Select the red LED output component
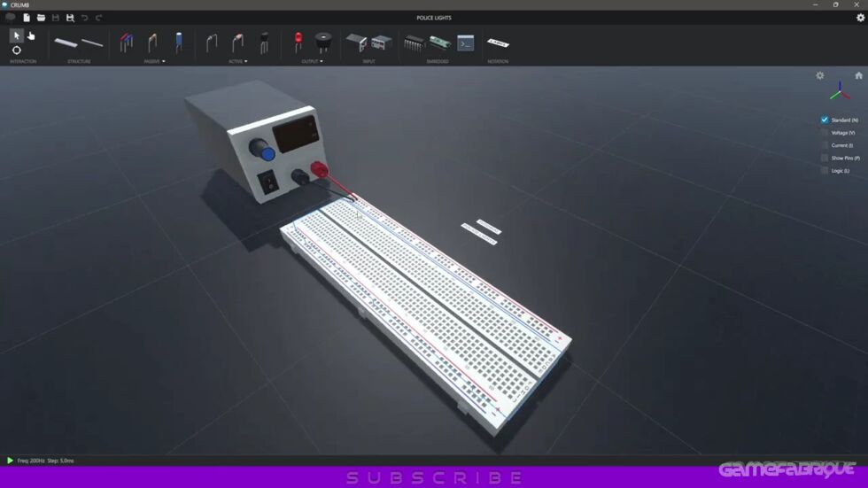The height and width of the screenshot is (488, 868). [298, 42]
